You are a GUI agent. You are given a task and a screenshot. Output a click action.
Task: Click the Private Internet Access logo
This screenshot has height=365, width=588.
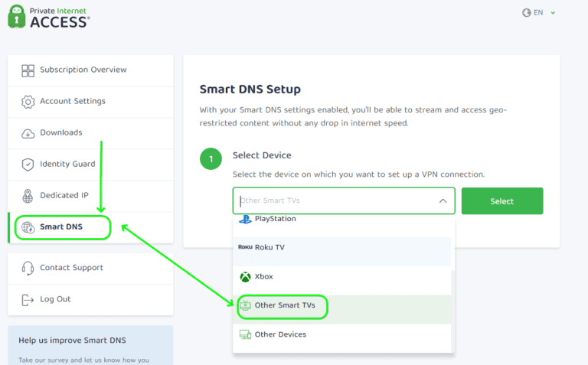(48, 16)
